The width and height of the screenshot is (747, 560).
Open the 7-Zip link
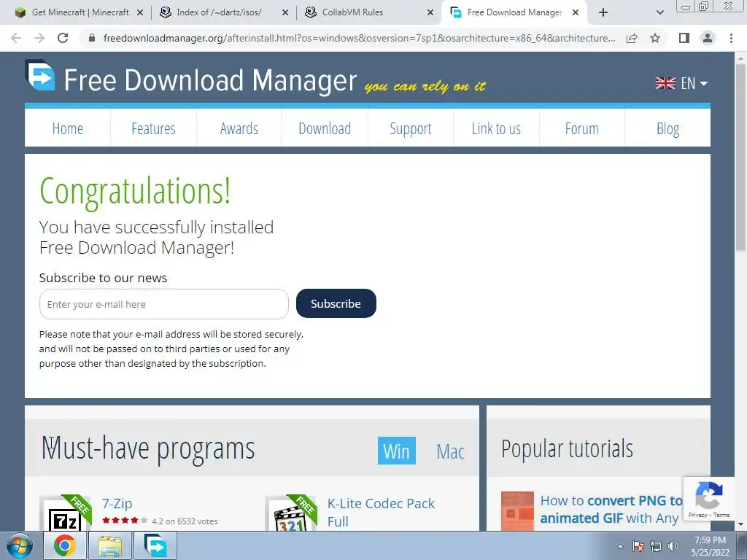click(117, 503)
